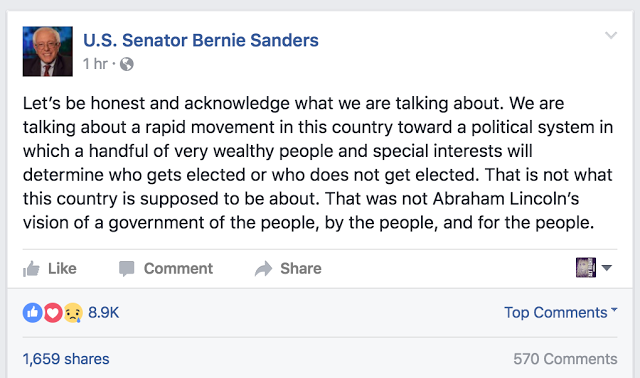Screen dimensions: 640x378
Task: Open post options chevron at top right
Action: (611, 35)
